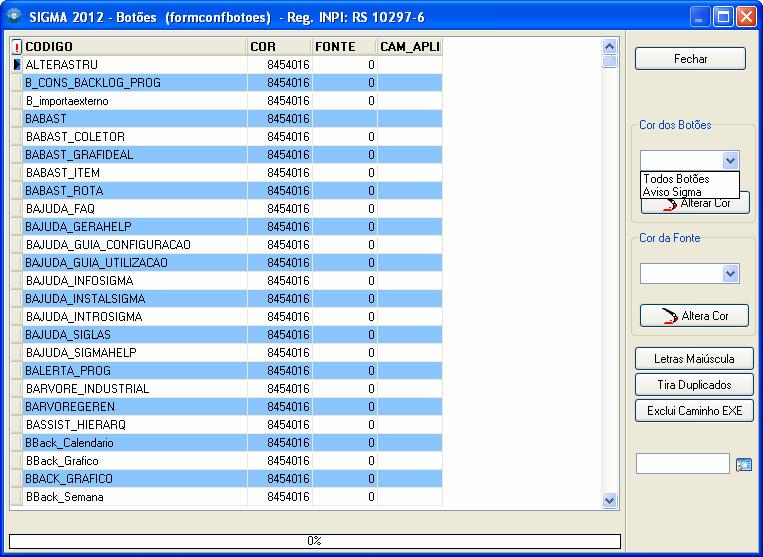The height and width of the screenshot is (557, 763).
Task: Click the small icon beside the empty text field
Action: [x=744, y=465]
